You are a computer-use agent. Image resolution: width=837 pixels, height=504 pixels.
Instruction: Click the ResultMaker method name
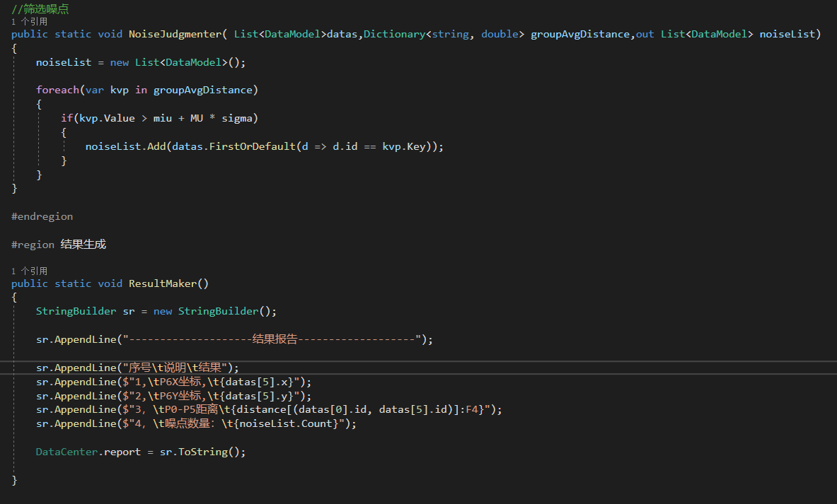162,283
